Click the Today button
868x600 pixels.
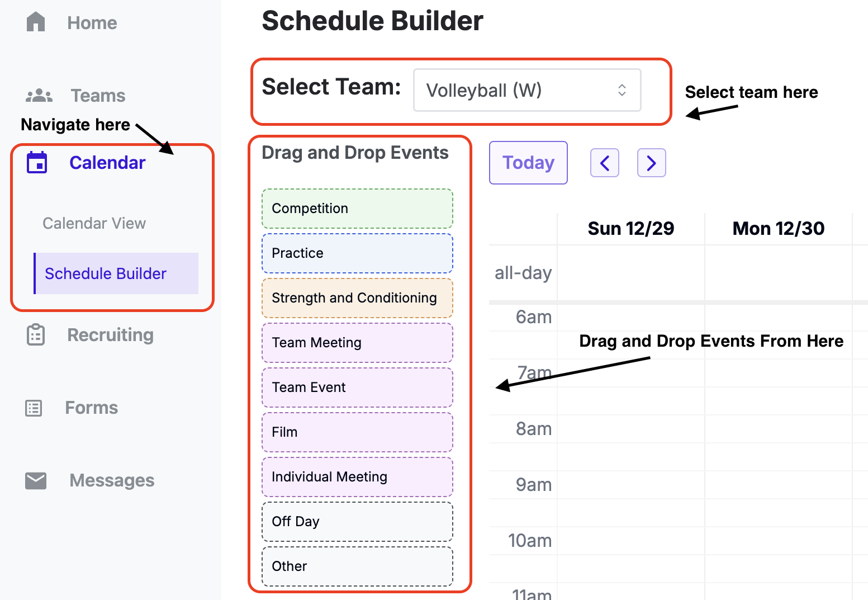point(528,163)
